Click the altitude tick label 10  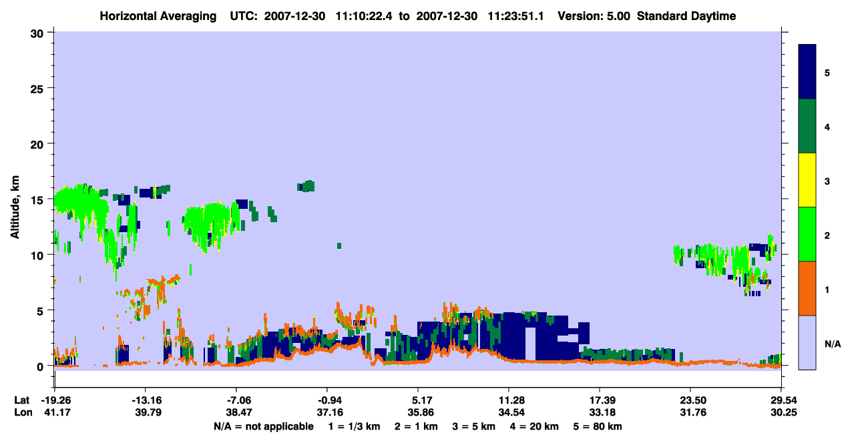click(x=39, y=255)
